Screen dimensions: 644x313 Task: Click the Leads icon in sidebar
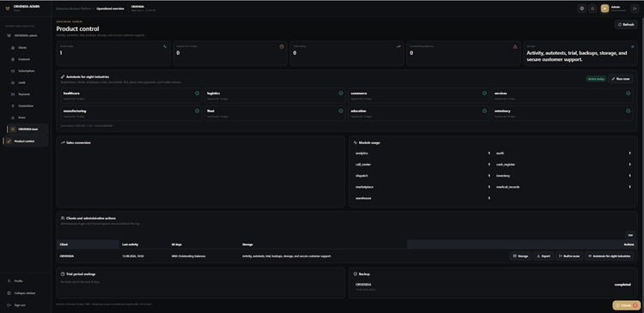(13, 82)
